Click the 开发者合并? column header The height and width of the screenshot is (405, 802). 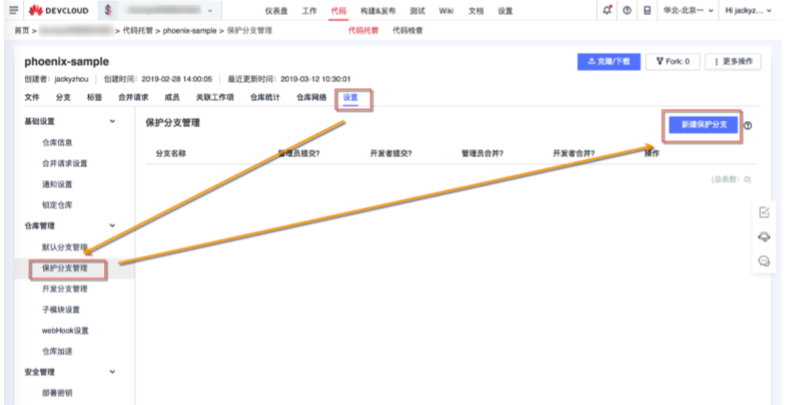[574, 153]
